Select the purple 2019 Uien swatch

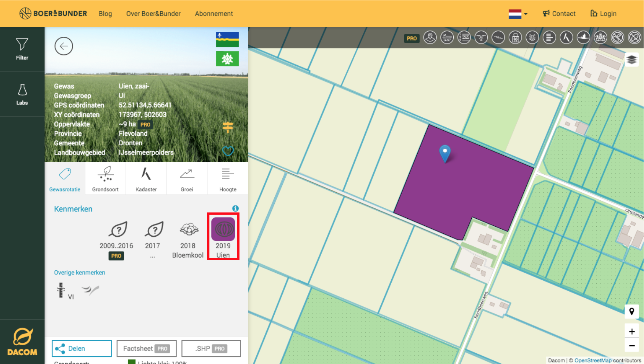pos(223,230)
